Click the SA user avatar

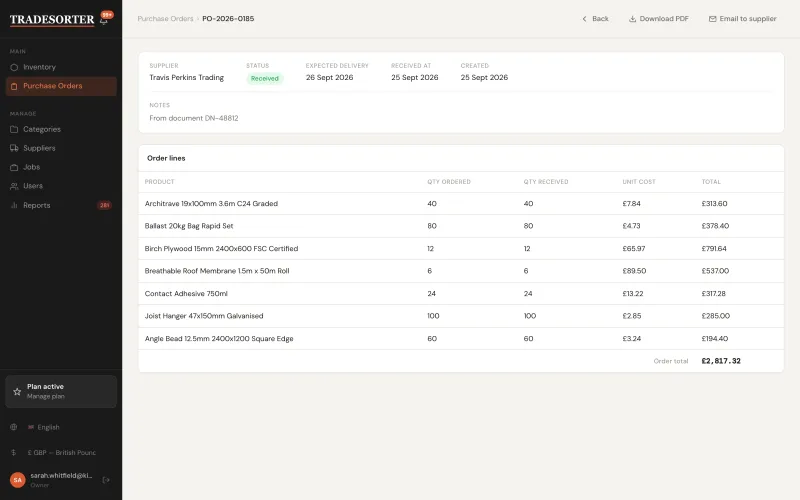[18, 480]
